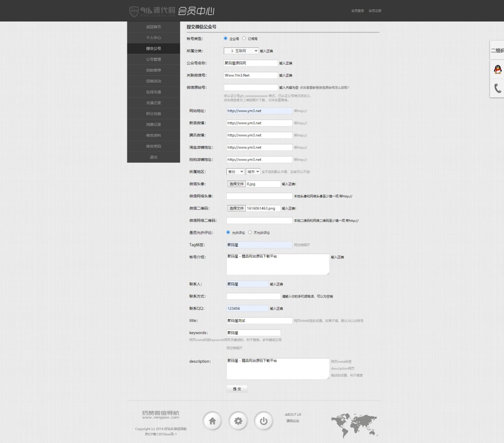The height and width of the screenshot is (443, 504).
Task: Expand the 省份 province dropdown
Action: pyautogui.click(x=235, y=171)
